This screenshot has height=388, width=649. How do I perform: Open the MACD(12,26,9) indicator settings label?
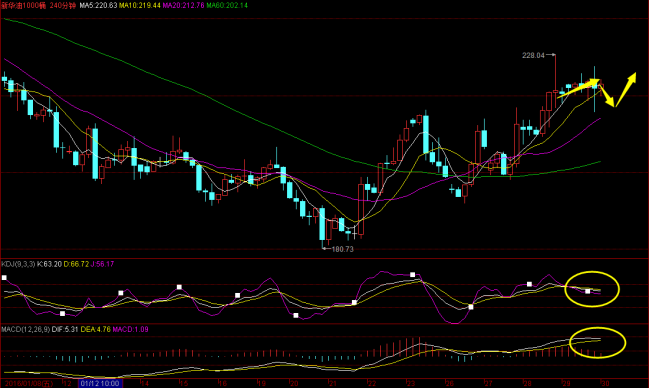click(26, 330)
